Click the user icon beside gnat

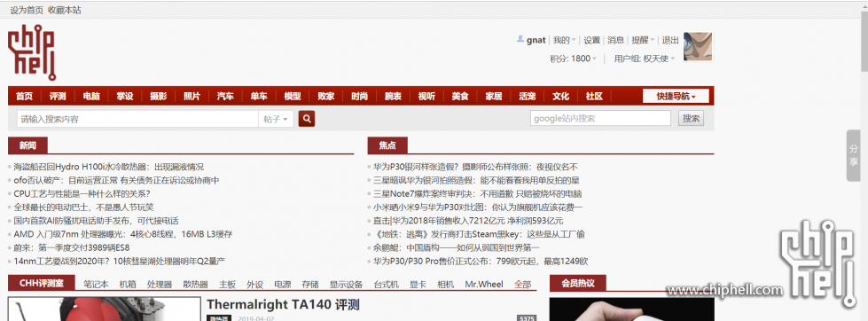[x=520, y=39]
